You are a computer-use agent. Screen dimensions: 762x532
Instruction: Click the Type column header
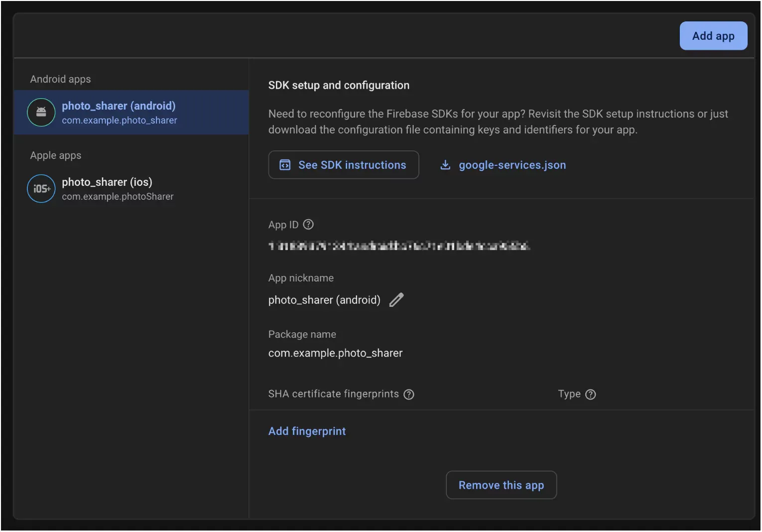point(569,394)
